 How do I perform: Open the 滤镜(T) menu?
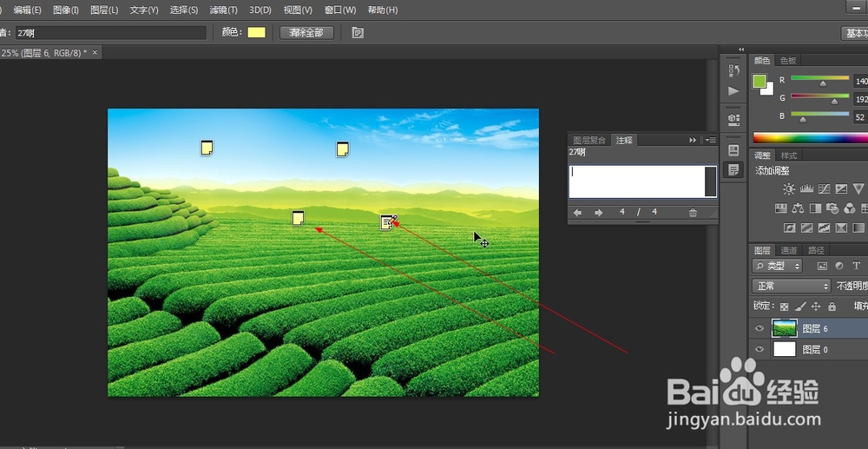pyautogui.click(x=223, y=10)
